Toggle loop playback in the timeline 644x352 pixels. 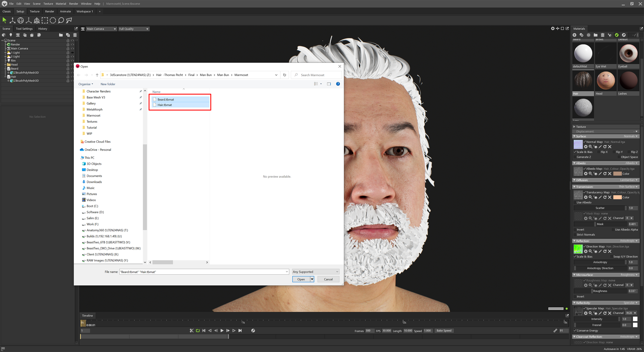click(197, 331)
